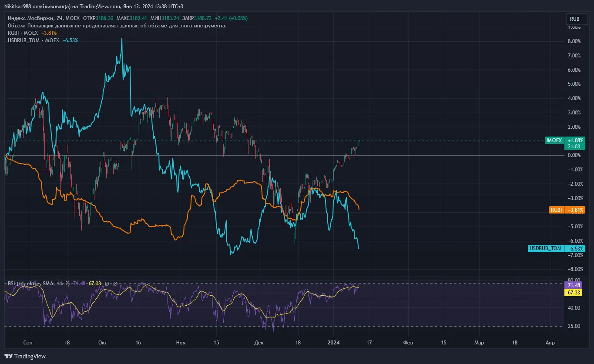Click the Дек time axis label
Viewport: 594px width, 364px height.
pyautogui.click(x=259, y=343)
